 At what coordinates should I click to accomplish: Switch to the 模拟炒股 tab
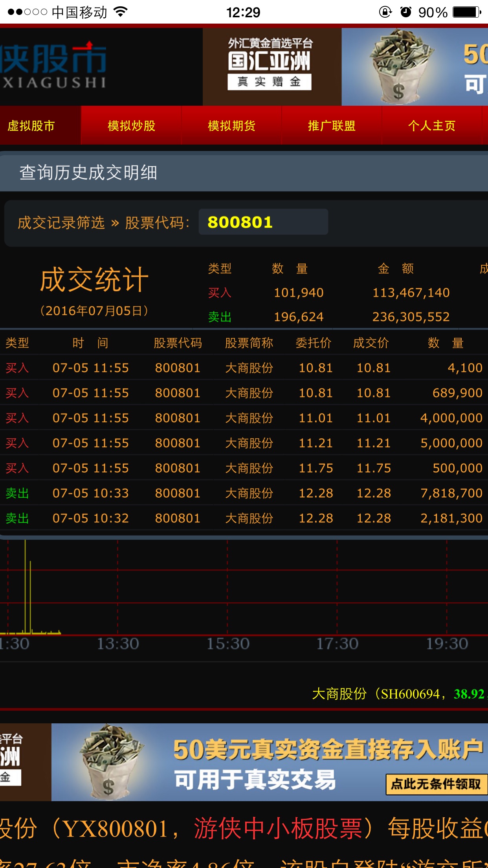click(131, 126)
